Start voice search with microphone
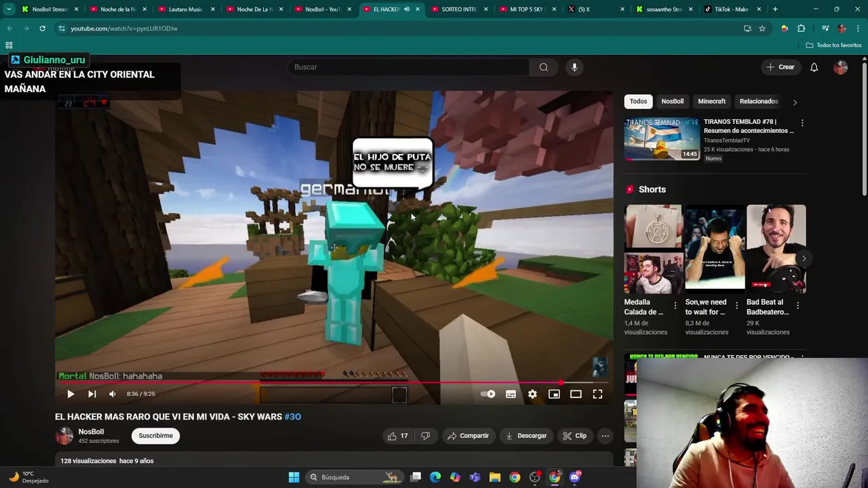The image size is (868, 488). 574,67
